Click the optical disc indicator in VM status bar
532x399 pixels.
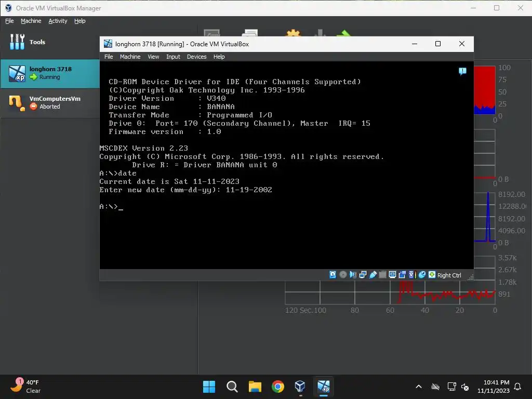click(x=343, y=275)
